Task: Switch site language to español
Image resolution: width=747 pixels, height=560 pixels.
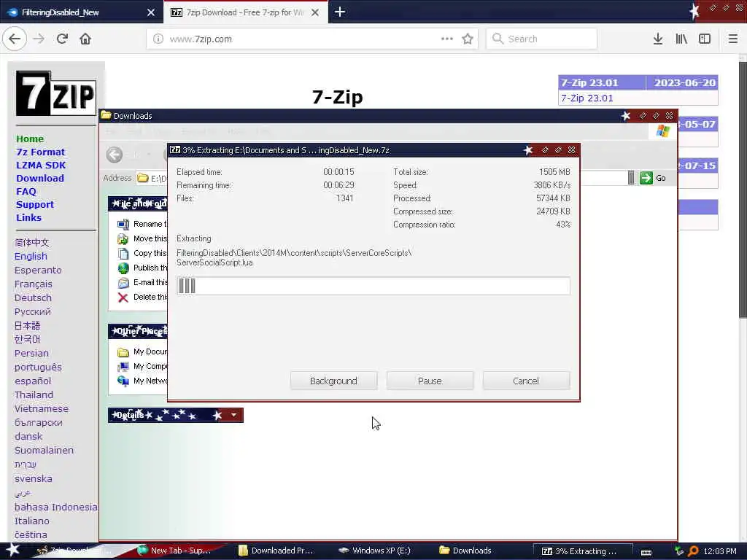Action: (x=32, y=381)
